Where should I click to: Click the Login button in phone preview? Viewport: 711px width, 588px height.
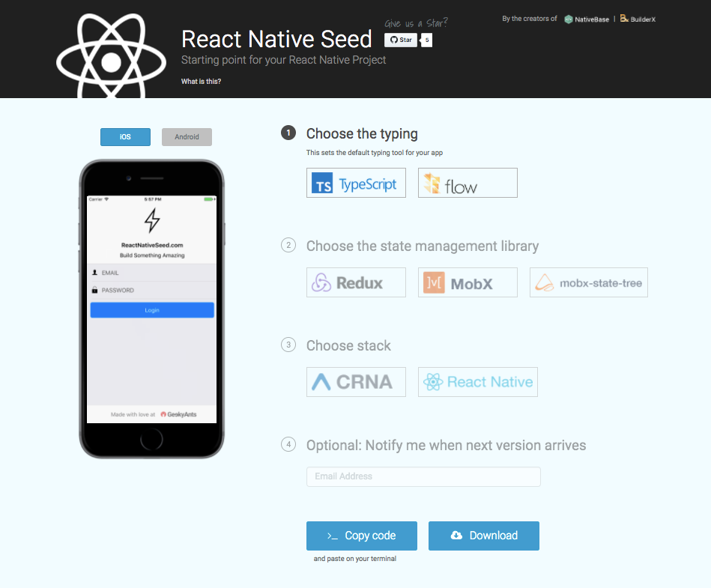coord(151,309)
